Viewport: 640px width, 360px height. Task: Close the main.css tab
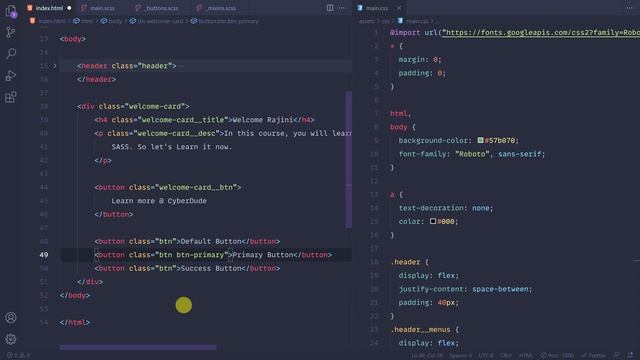[399, 8]
